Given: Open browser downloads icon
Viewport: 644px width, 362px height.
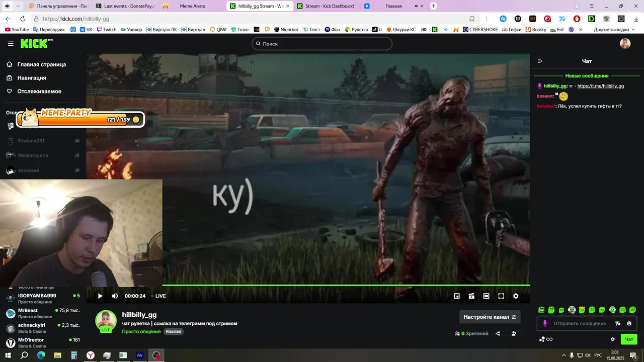Looking at the screenshot, I should 636,19.
